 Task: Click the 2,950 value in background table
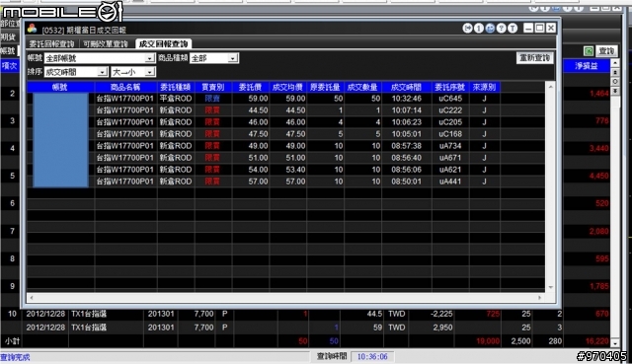(442, 328)
